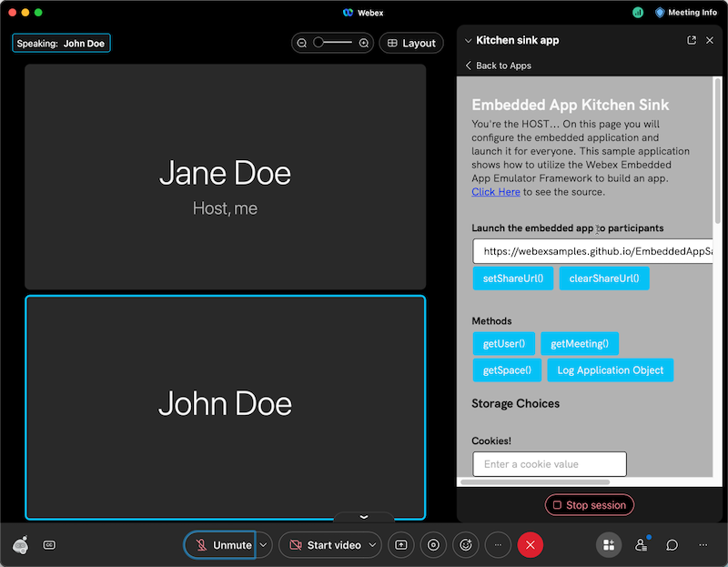This screenshot has height=567, width=728.
Task: Select John Doe video tile
Action: (225, 407)
